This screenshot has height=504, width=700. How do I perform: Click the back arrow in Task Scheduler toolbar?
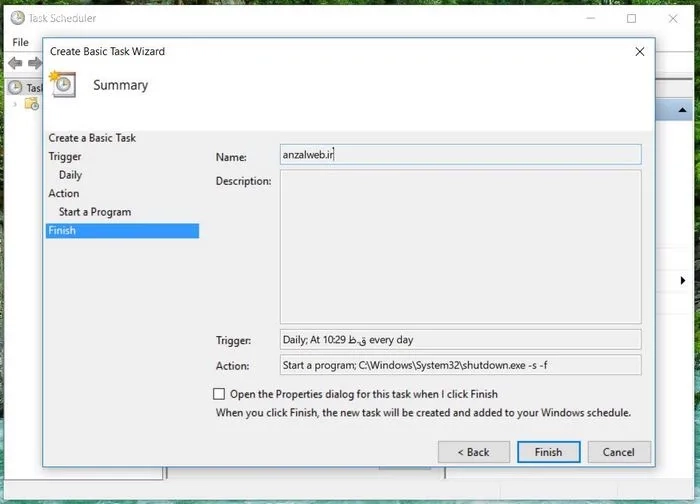15,63
